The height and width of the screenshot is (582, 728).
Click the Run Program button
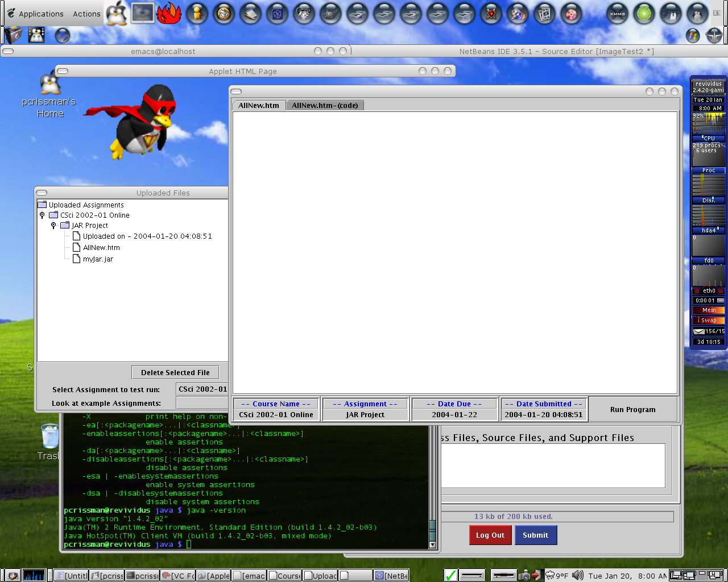click(632, 409)
